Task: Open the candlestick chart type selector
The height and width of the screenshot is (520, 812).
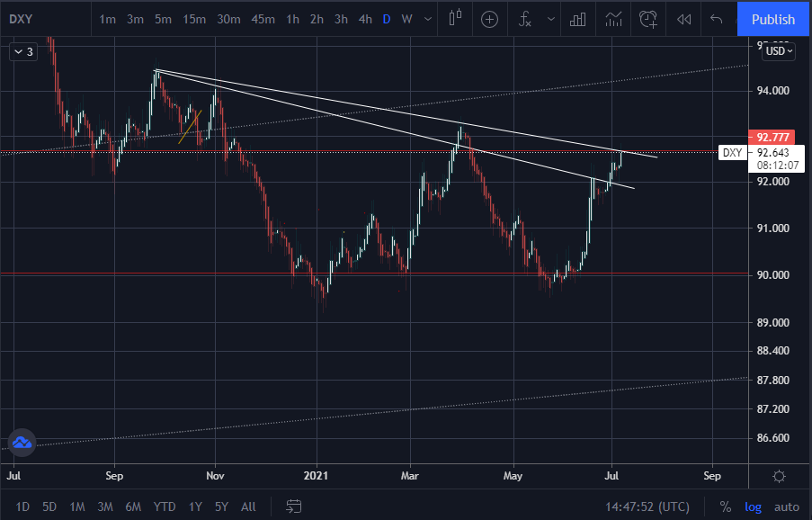Action: click(x=455, y=19)
